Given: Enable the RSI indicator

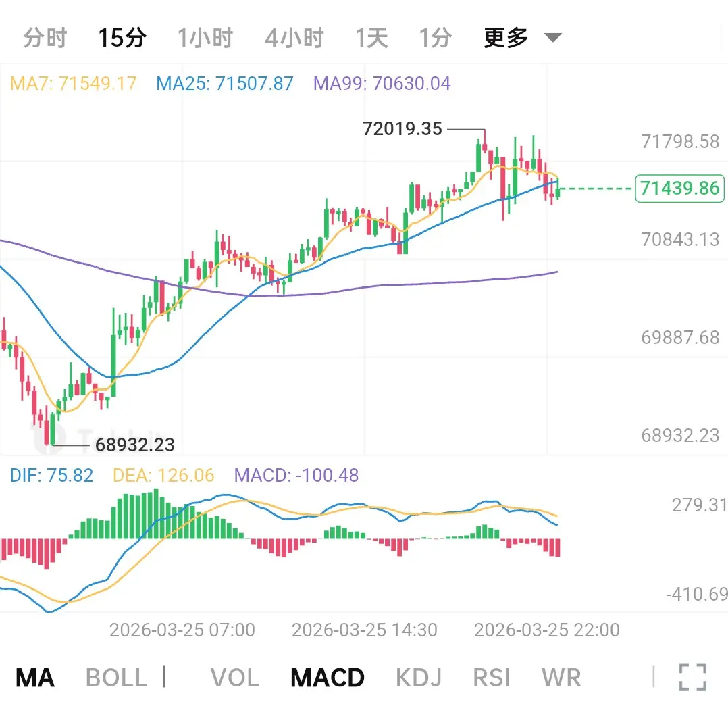Looking at the screenshot, I should pos(491,678).
